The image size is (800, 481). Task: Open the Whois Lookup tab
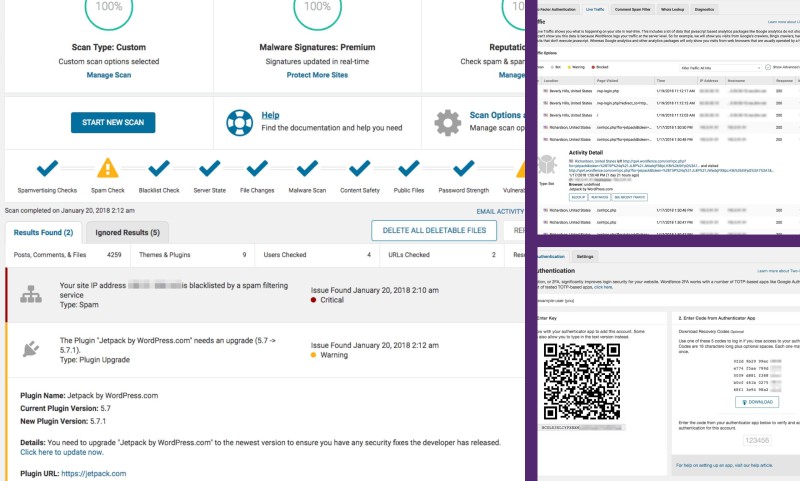(x=672, y=9)
